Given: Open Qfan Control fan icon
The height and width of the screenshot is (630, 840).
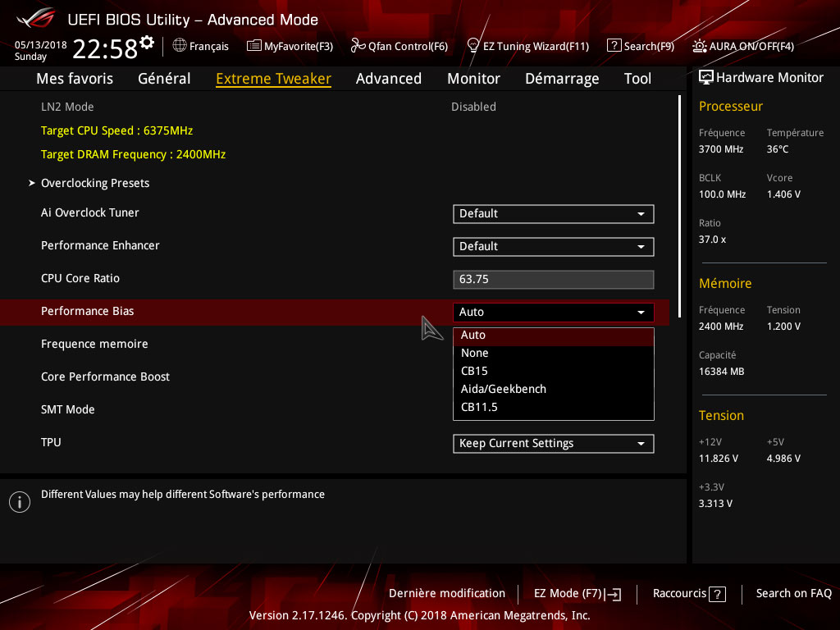Looking at the screenshot, I should (x=358, y=46).
